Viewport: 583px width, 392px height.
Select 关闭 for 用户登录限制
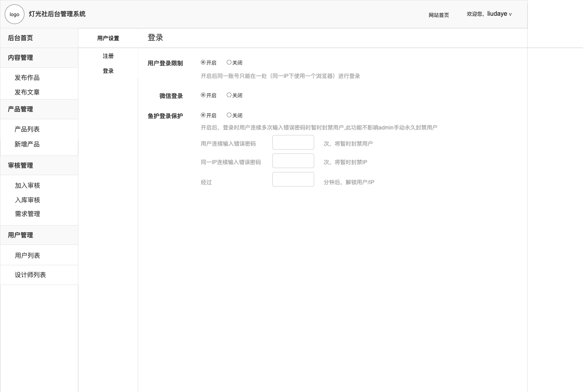tap(229, 62)
